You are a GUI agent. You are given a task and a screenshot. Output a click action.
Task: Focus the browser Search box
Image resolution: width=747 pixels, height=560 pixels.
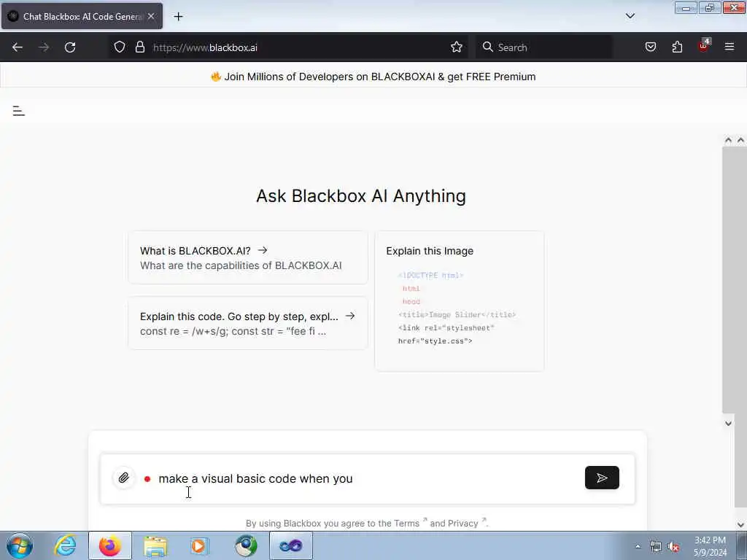544,47
